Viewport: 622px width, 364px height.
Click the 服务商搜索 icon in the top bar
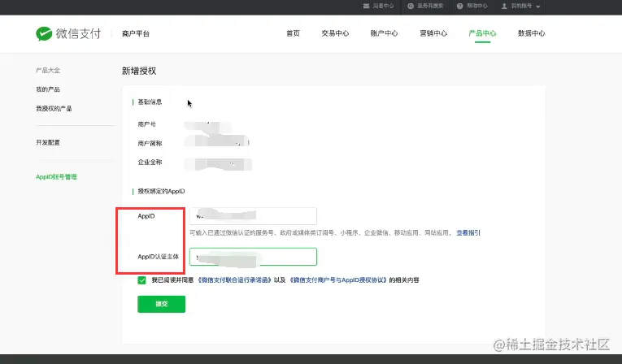tap(411, 6)
